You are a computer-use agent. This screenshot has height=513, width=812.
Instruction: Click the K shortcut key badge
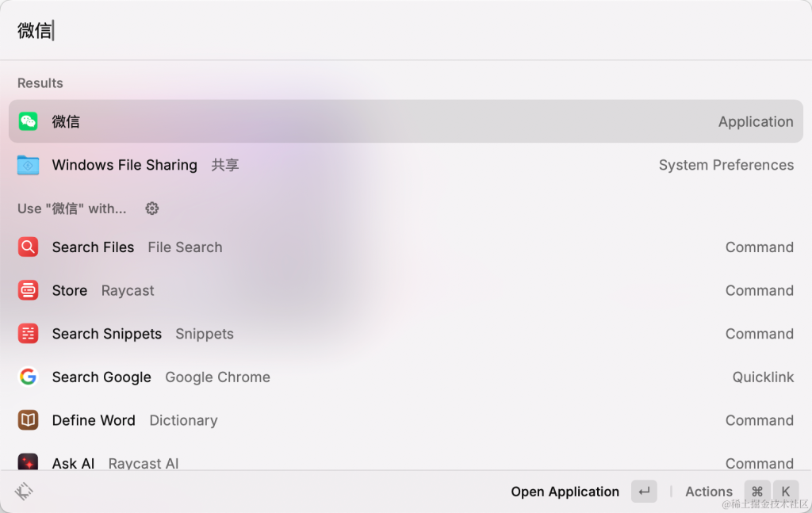point(786,492)
